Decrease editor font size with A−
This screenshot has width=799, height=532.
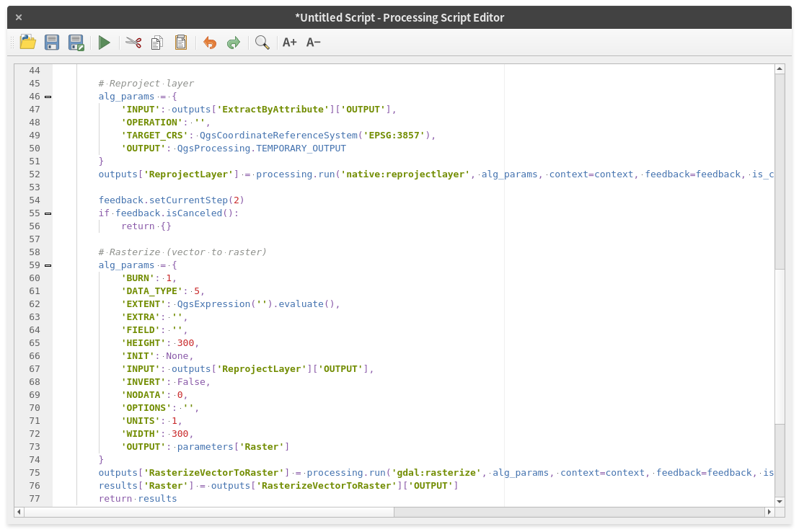313,43
